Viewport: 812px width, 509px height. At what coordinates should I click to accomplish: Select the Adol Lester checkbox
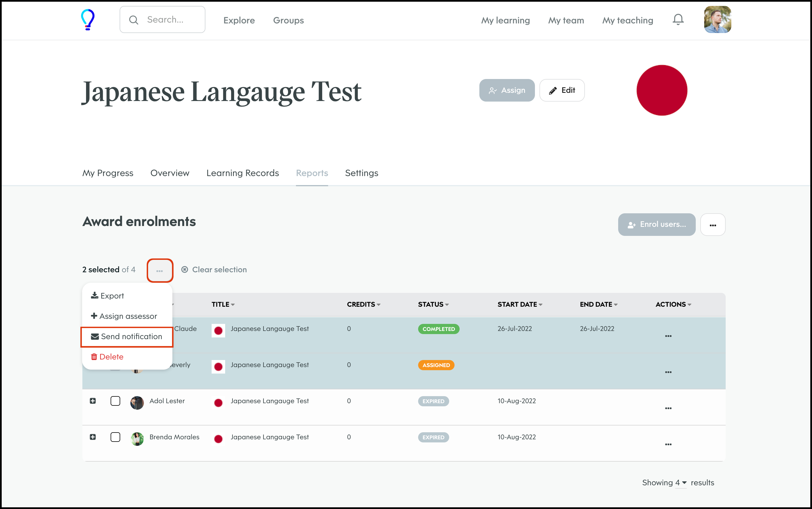tap(115, 401)
